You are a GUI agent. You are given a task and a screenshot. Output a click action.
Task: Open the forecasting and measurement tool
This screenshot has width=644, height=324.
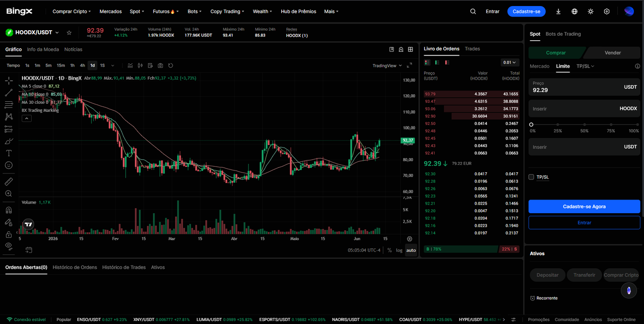tap(9, 129)
